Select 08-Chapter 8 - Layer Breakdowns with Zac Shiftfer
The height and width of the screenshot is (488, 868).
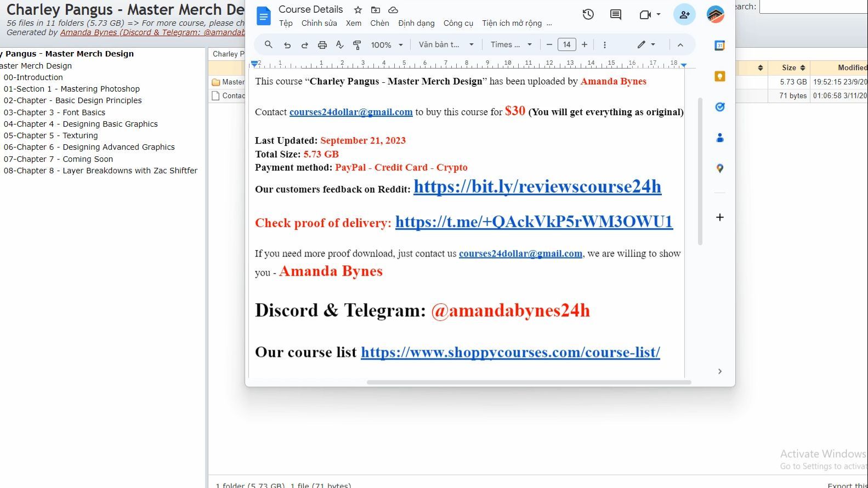tap(100, 171)
